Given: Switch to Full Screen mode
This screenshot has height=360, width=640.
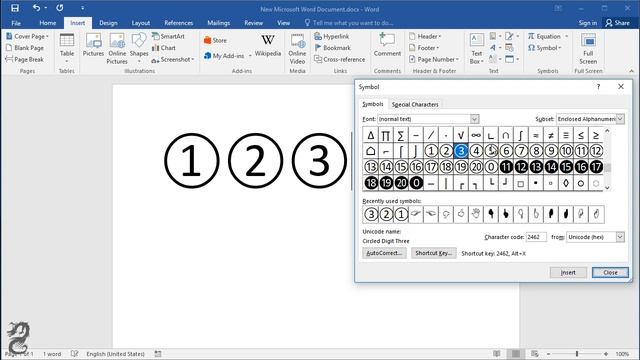Looking at the screenshot, I should coord(588,49).
